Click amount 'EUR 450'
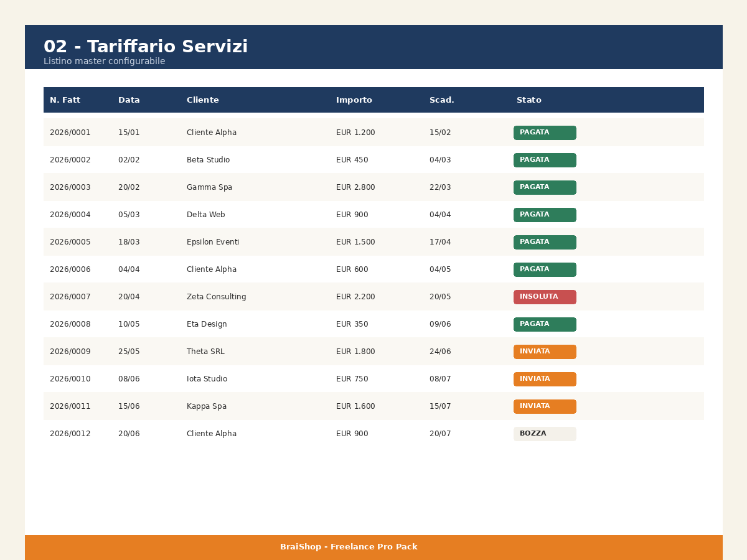 coord(352,160)
